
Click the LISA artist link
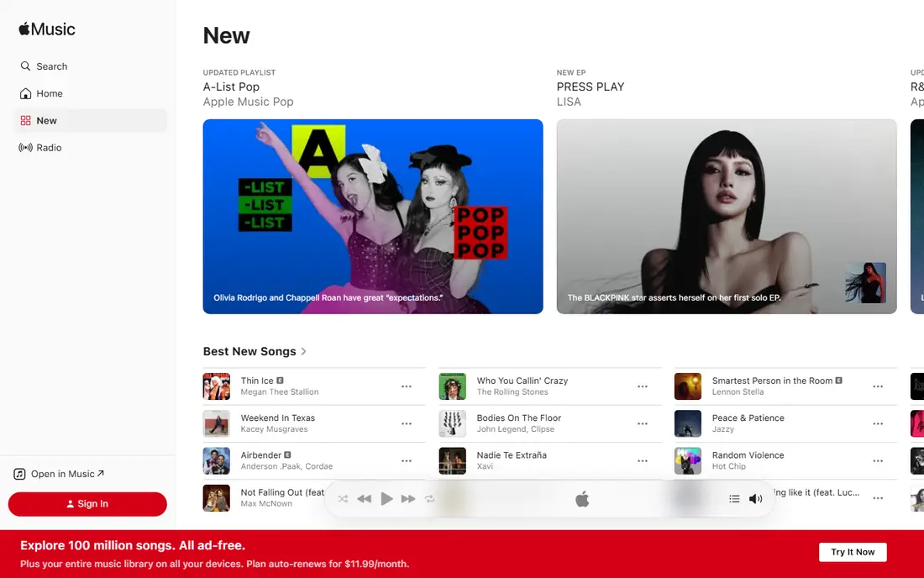coord(569,102)
